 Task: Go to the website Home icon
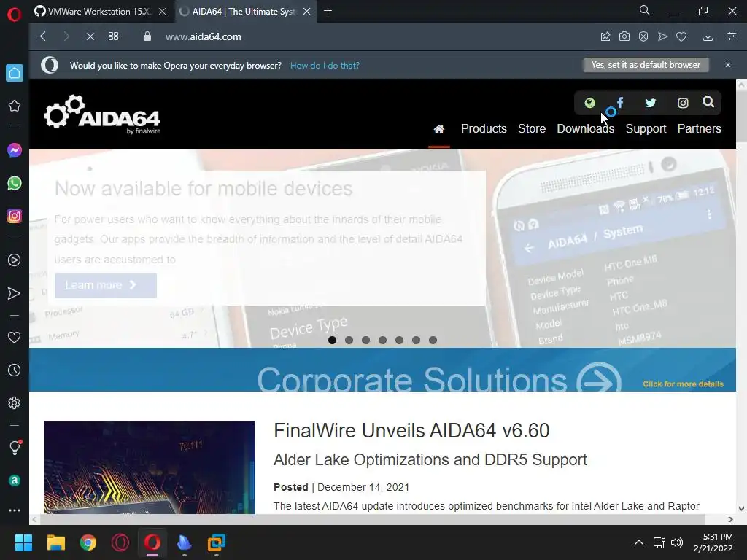pyautogui.click(x=439, y=129)
